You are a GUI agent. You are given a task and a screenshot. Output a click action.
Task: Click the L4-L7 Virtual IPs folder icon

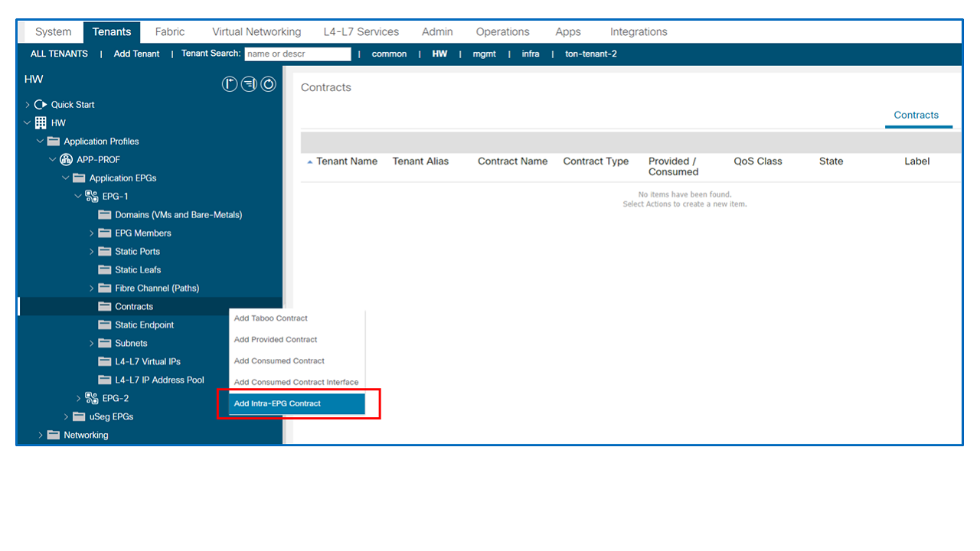coord(105,362)
